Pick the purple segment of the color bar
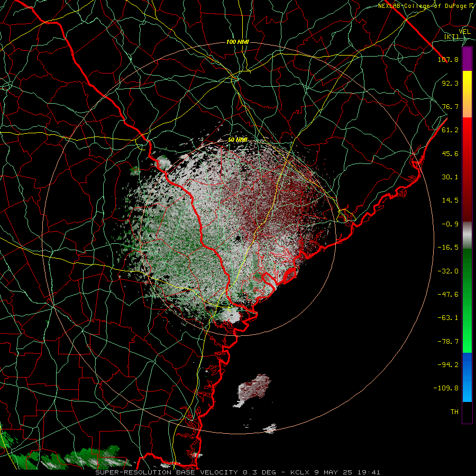Image resolution: width=476 pixels, height=476 pixels. click(467, 59)
